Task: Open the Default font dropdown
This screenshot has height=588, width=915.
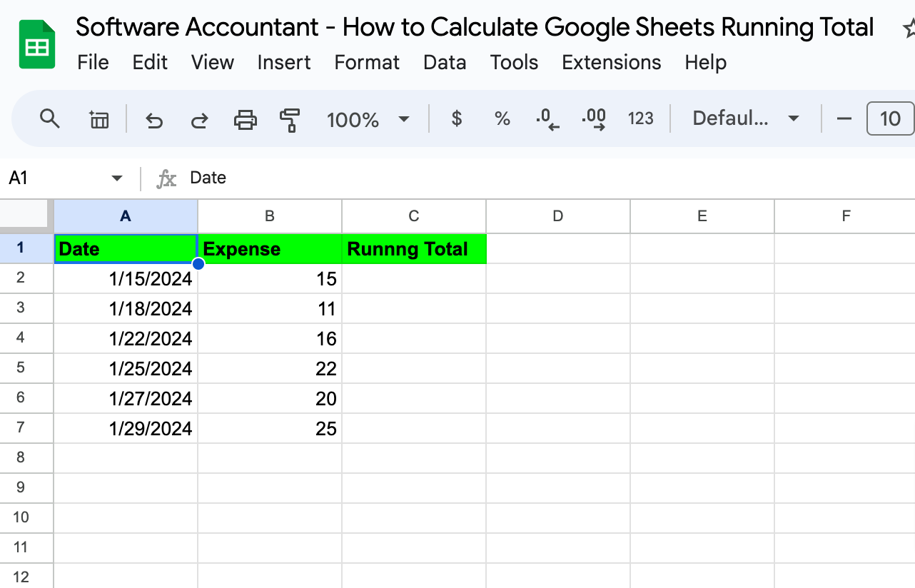Action: 746,118
